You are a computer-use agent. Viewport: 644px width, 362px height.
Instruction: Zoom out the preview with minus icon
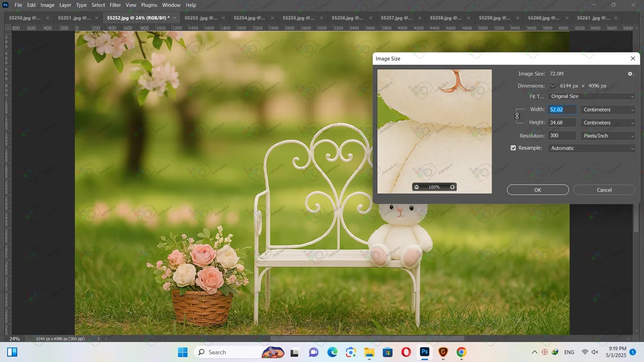417,187
